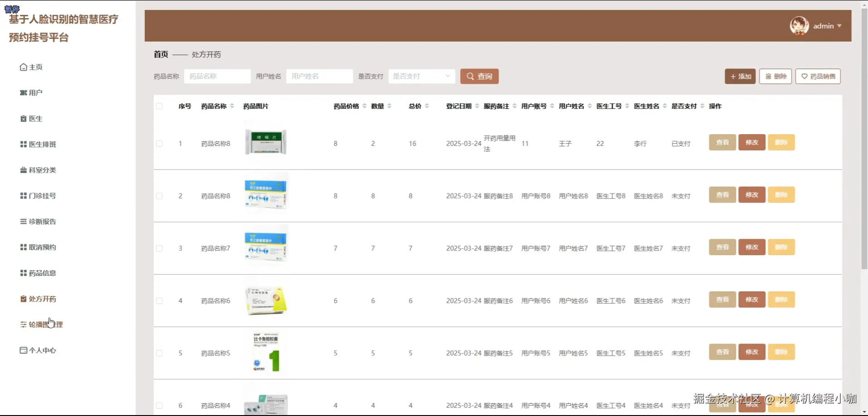Sort by 总价 column arrows
Screen dimensions: 868x416
427,106
